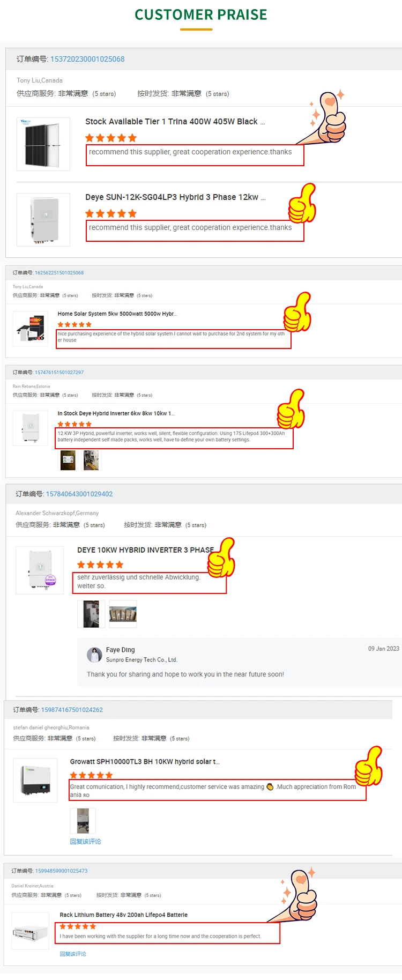Click the Trina solar panel product thumbnail
This screenshot has height=980, width=402.
click(x=43, y=144)
